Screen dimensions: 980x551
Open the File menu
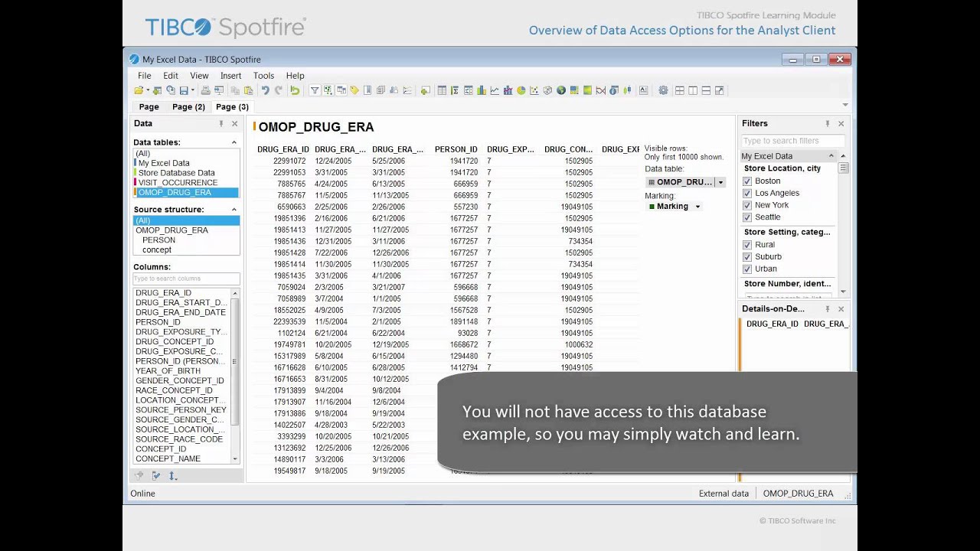coord(144,76)
